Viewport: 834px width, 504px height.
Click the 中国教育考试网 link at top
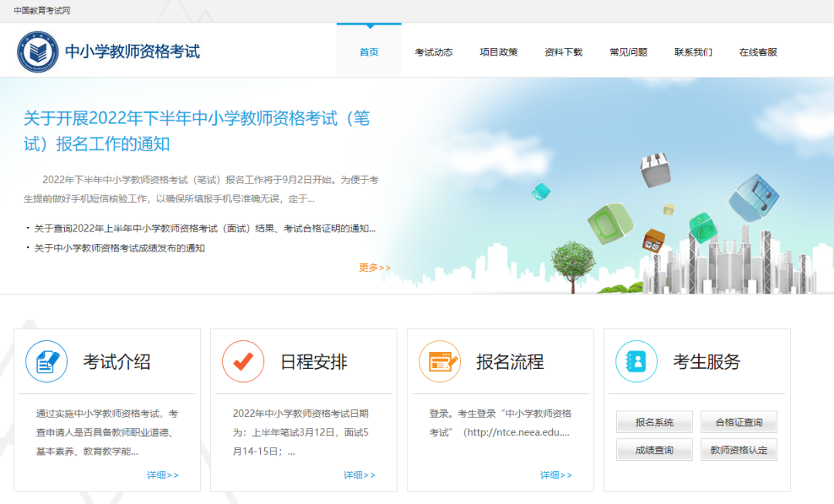coord(42,11)
